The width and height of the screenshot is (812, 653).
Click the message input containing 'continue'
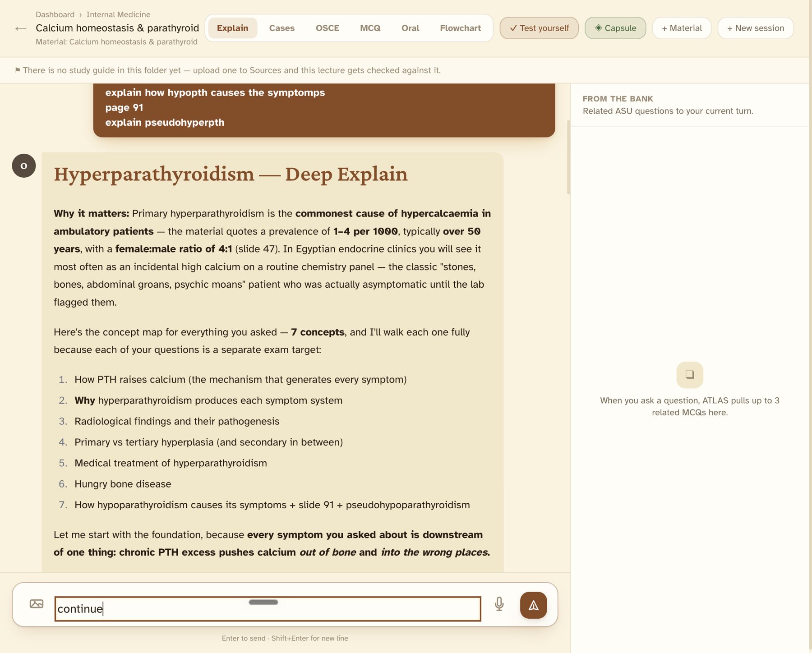[268, 609]
